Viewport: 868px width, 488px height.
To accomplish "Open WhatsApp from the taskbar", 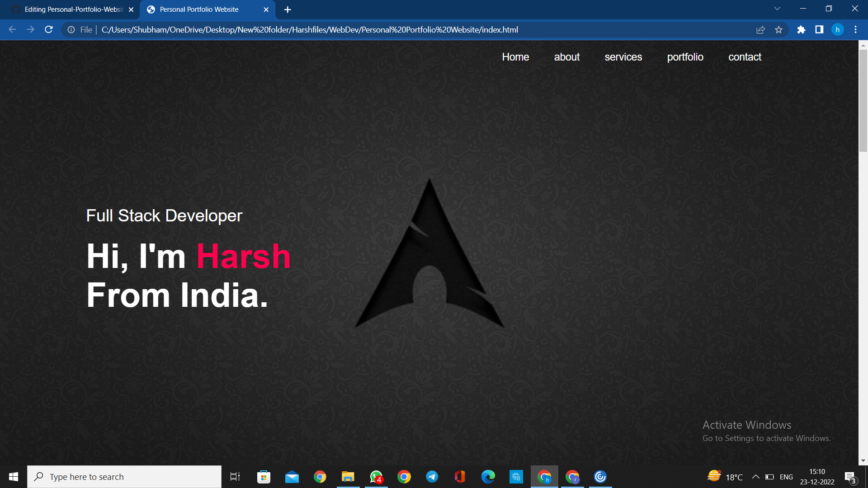I will coord(376,476).
